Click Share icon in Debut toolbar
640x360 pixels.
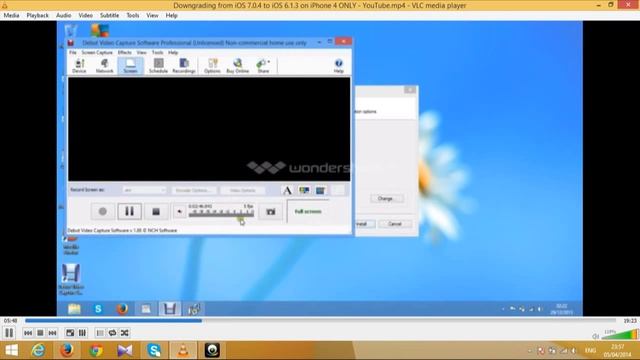[x=263, y=66]
